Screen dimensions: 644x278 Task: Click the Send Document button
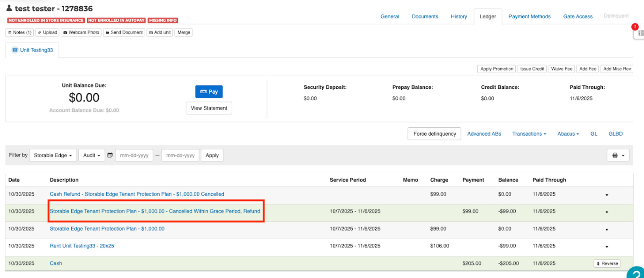124,32
